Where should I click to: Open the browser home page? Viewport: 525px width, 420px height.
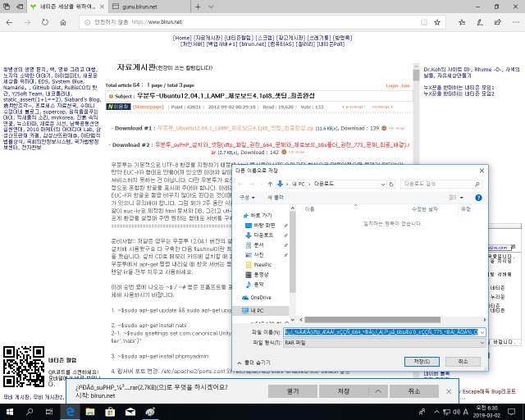click(x=63, y=22)
